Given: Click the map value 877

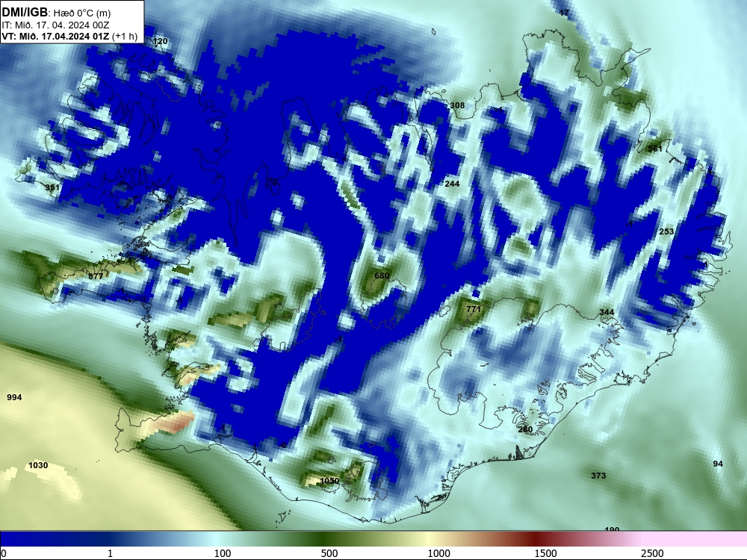Looking at the screenshot, I should pyautogui.click(x=96, y=276).
